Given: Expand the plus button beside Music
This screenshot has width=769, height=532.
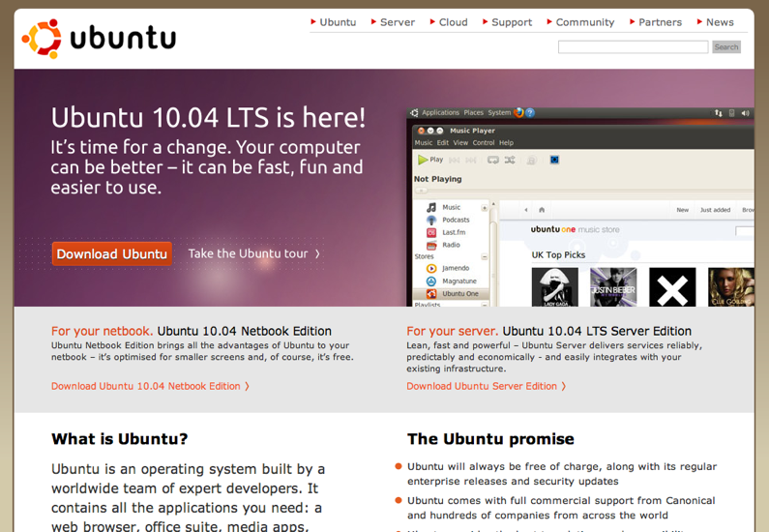Looking at the screenshot, I should click(x=484, y=208).
